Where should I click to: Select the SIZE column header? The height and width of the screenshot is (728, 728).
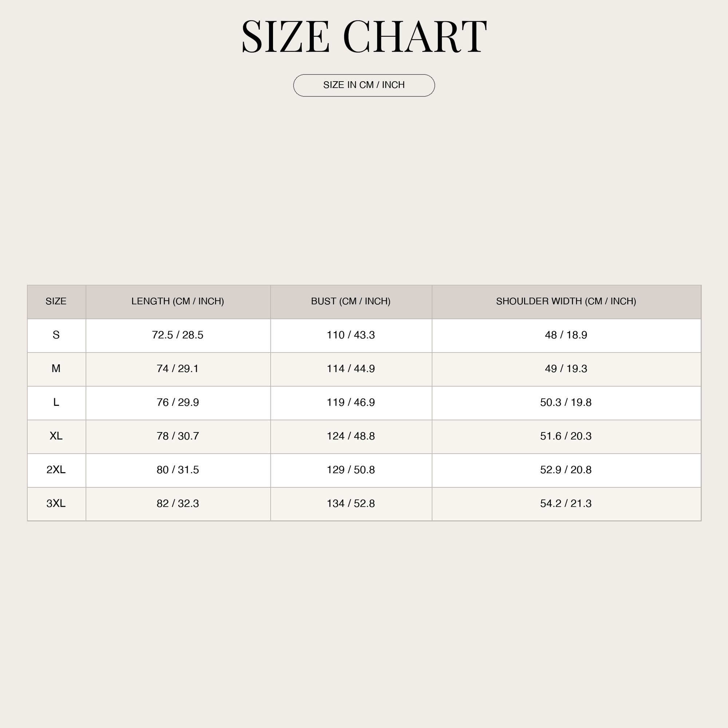point(56,301)
